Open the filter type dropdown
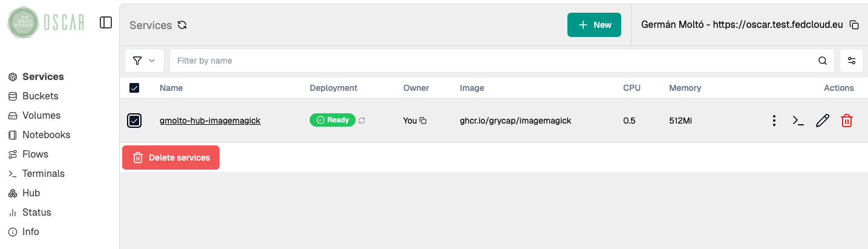868x249 pixels. coord(144,61)
